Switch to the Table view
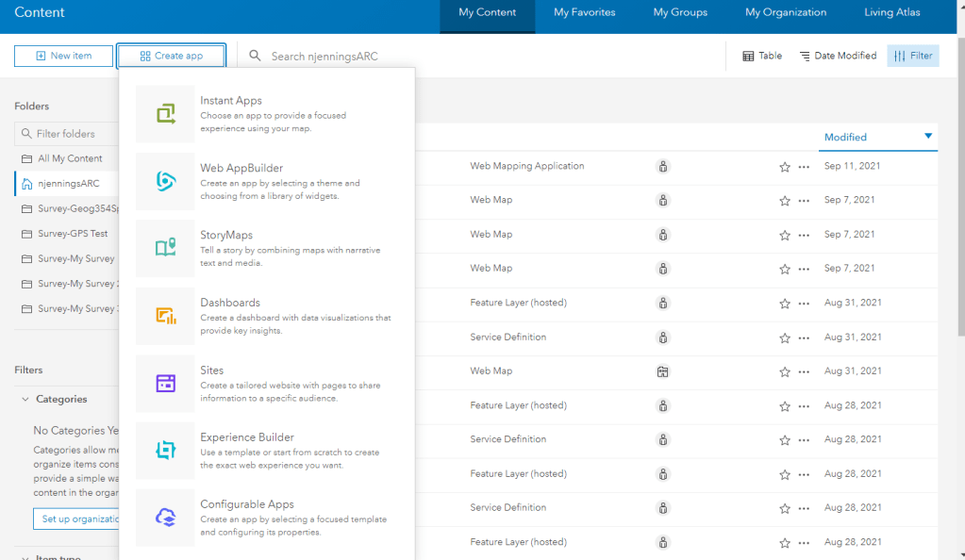The width and height of the screenshot is (965, 560). (762, 56)
